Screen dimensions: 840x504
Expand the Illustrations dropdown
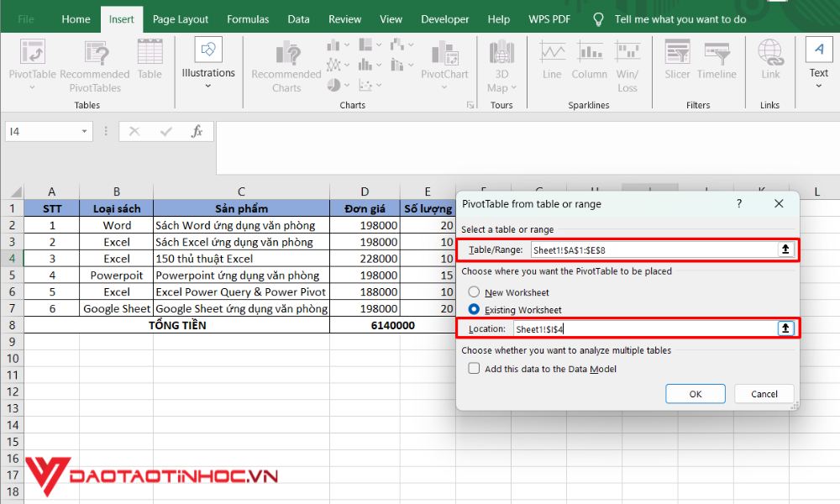207,84
